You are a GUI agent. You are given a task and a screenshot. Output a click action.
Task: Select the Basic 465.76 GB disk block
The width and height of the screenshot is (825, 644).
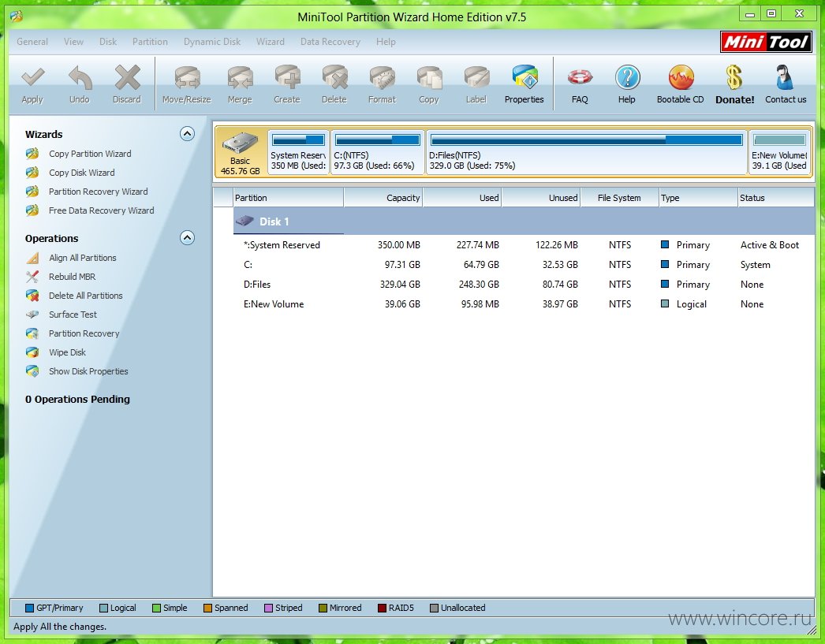point(241,152)
